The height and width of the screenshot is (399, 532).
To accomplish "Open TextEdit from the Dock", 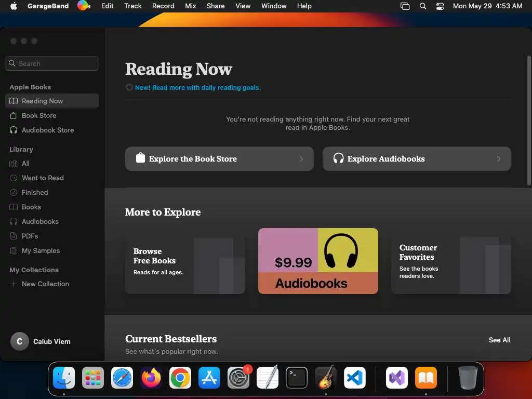I will (268, 378).
